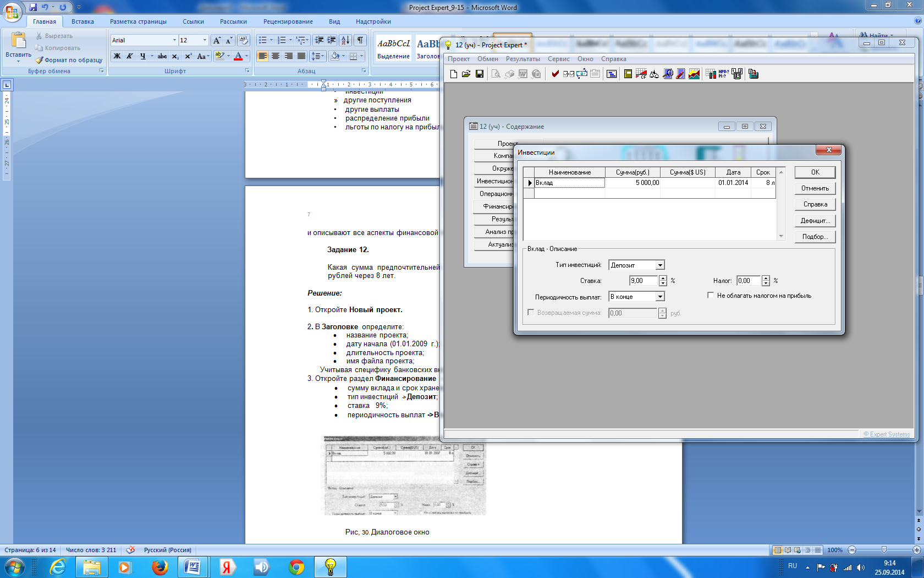
Task: Click the 5 000,00 sum cell
Action: click(632, 183)
